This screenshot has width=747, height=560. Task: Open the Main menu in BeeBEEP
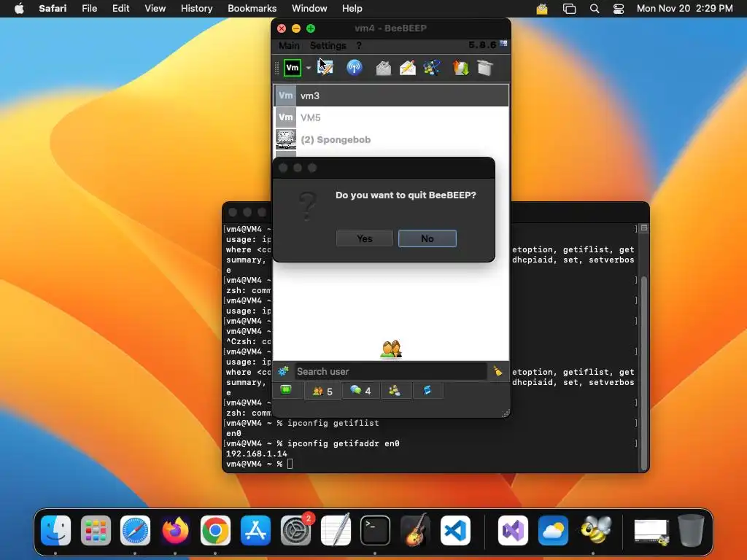pos(289,45)
